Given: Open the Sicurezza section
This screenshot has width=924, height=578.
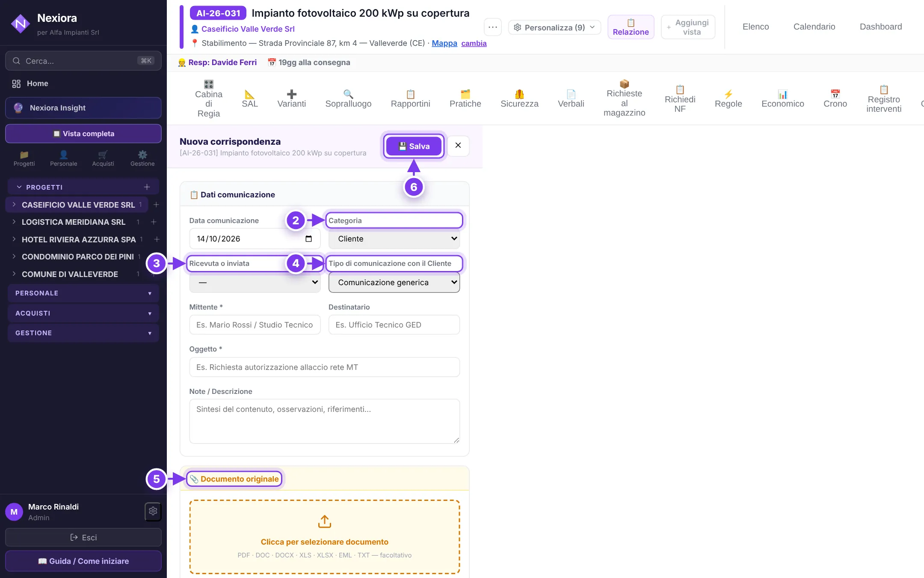Looking at the screenshot, I should click(519, 98).
